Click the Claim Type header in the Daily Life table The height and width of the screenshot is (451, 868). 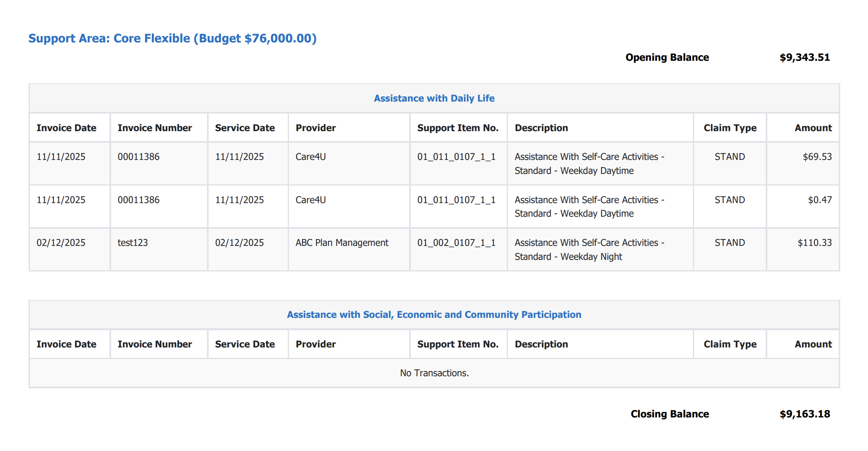[x=730, y=128]
